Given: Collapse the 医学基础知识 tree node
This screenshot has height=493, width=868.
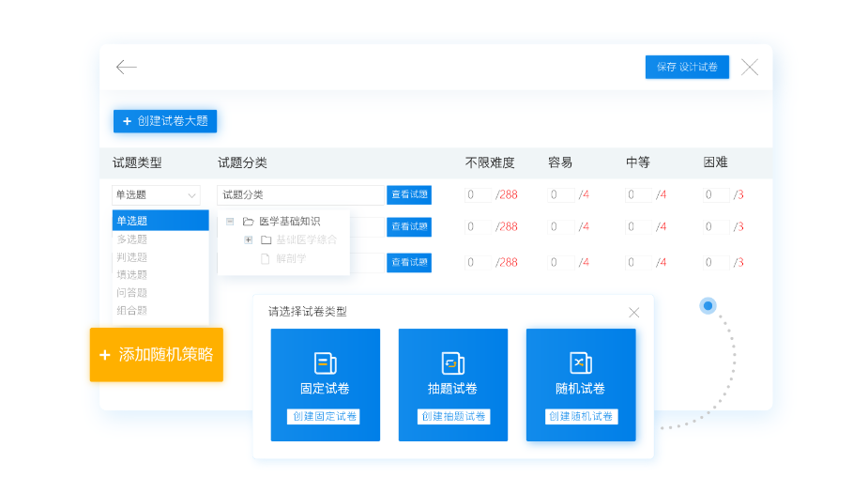Looking at the screenshot, I should click(x=230, y=222).
